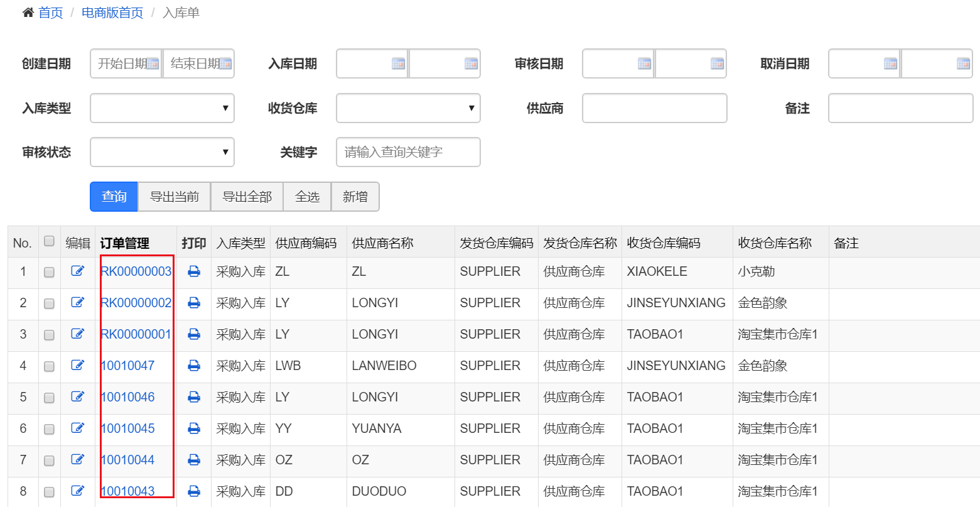Viewport: 980px width, 507px height.
Task: Click the edit icon on row 8 for 10010043
Action: pos(78,491)
